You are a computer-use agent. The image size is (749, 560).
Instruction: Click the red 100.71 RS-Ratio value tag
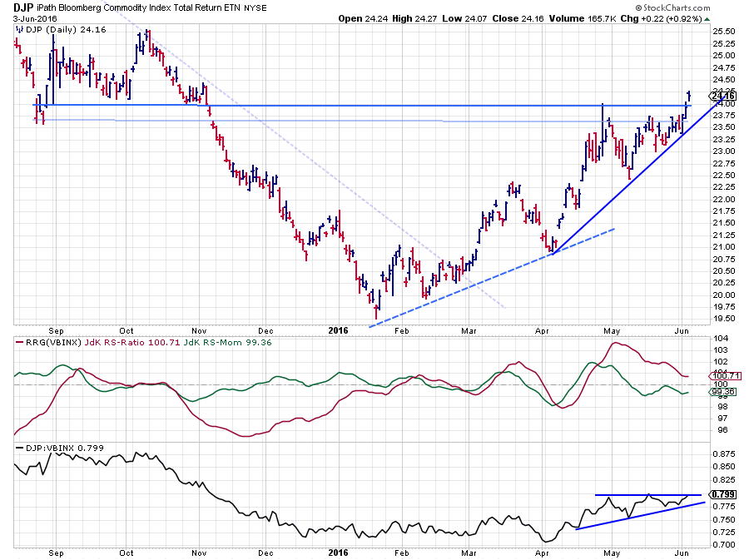(x=722, y=376)
